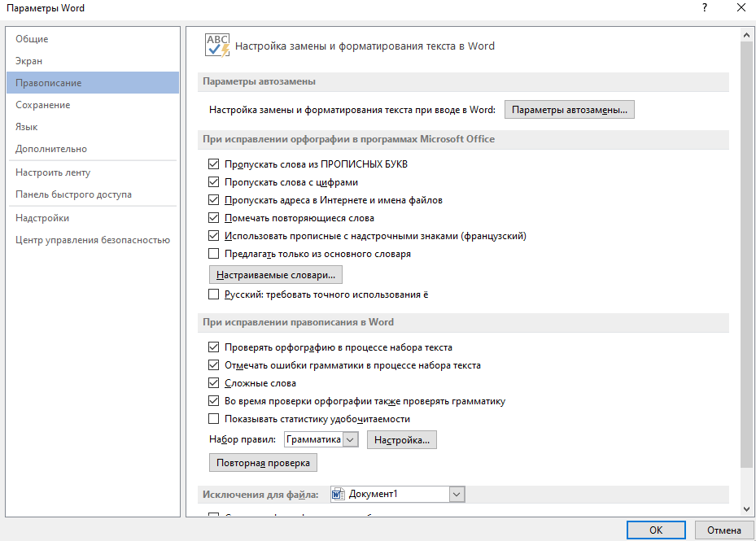The width and height of the screenshot is (756, 541).
Task: Enable Русский: требовать точного использования ё
Action: [214, 294]
